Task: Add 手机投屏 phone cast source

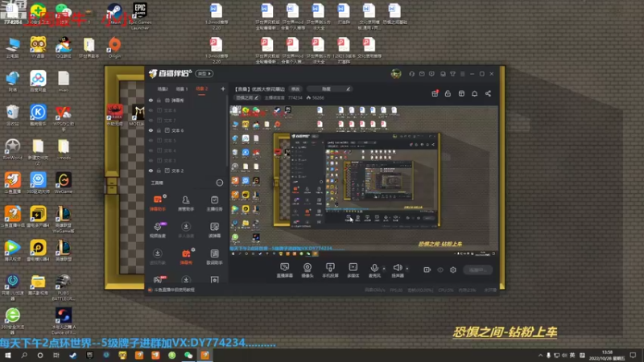Action: 330,270
